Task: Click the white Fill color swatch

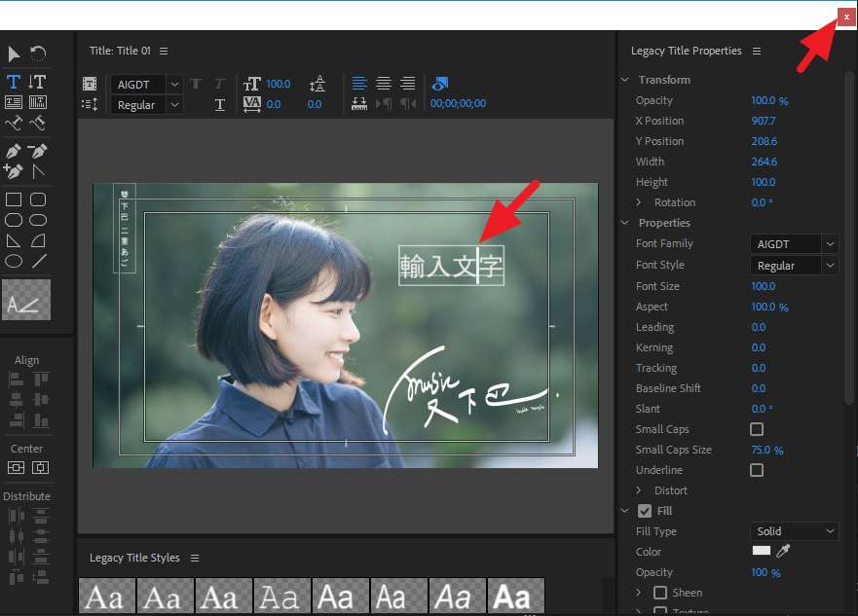Action: 761,551
